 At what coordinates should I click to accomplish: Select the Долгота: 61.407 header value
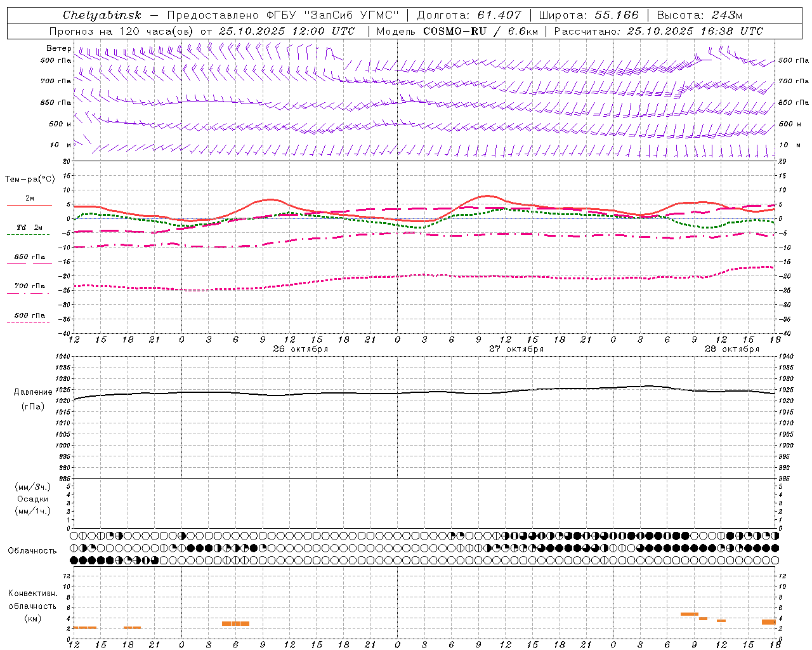(x=469, y=15)
